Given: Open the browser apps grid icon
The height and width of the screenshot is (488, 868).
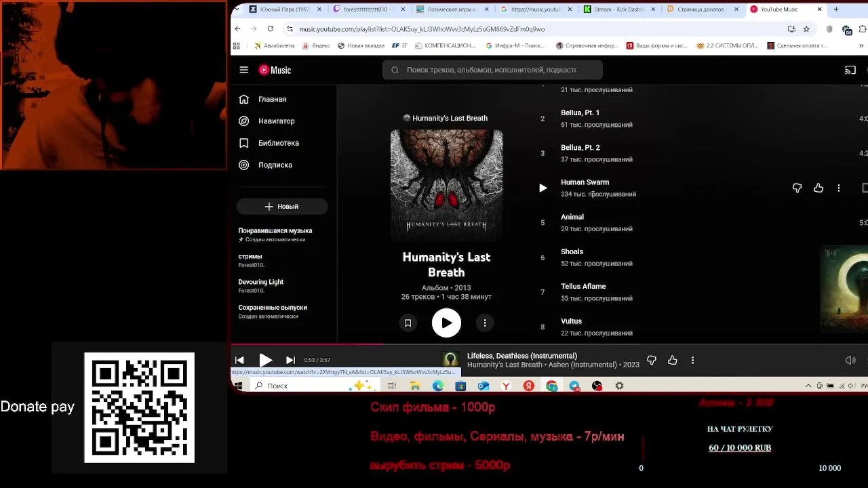Looking at the screenshot, I should point(236,46).
